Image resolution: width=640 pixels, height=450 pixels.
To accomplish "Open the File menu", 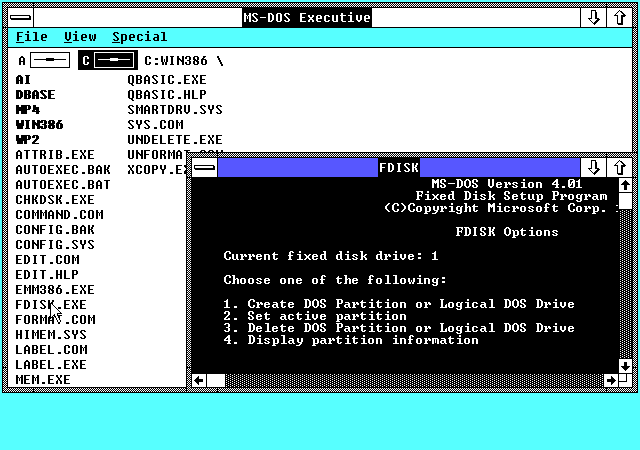I will (32, 37).
